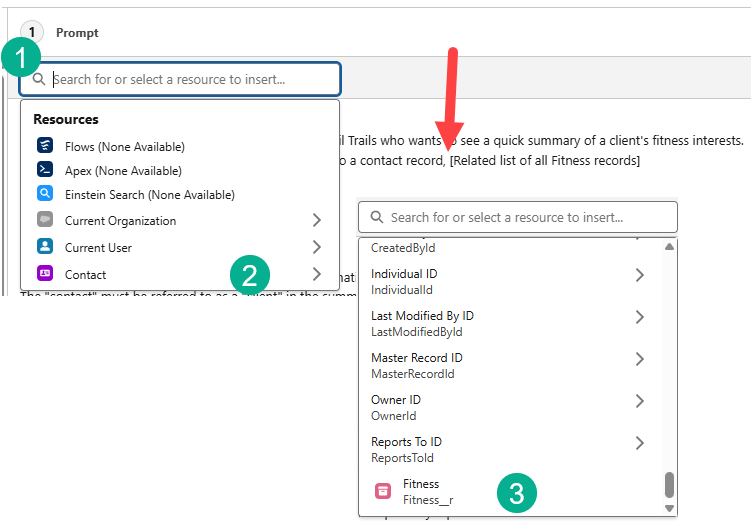Click the Apex resource icon

45,171
